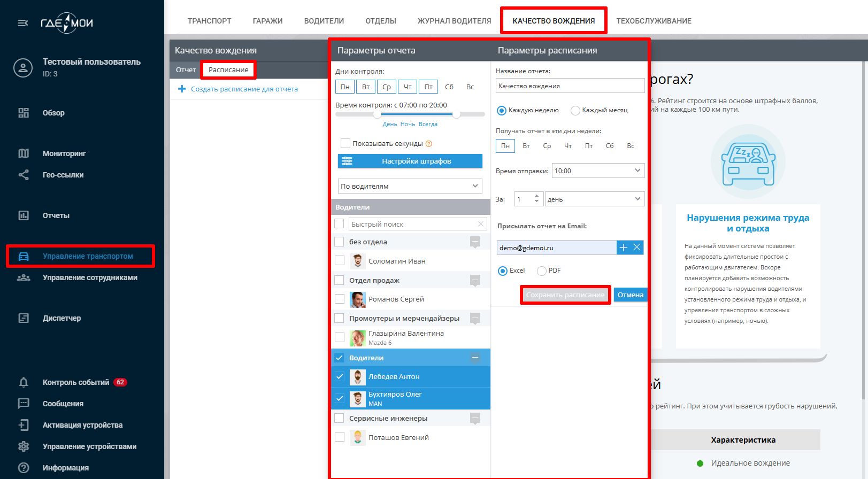This screenshot has width=868, height=479.
Task: Click the plus icon to add email
Action: [x=623, y=248]
